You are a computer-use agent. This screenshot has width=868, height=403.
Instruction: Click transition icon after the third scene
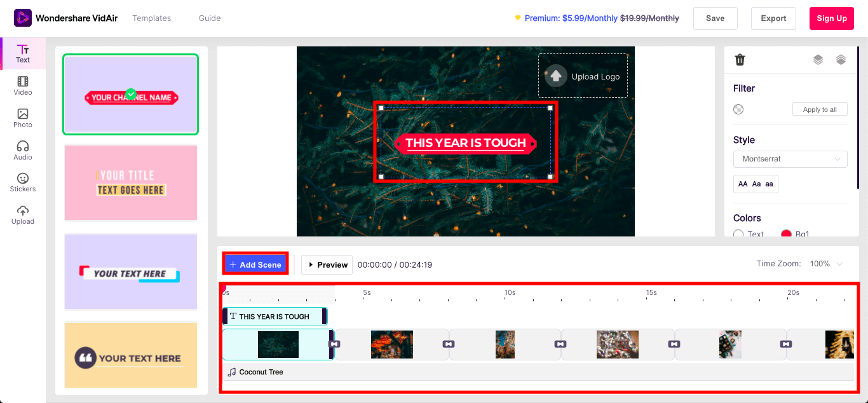coord(560,344)
